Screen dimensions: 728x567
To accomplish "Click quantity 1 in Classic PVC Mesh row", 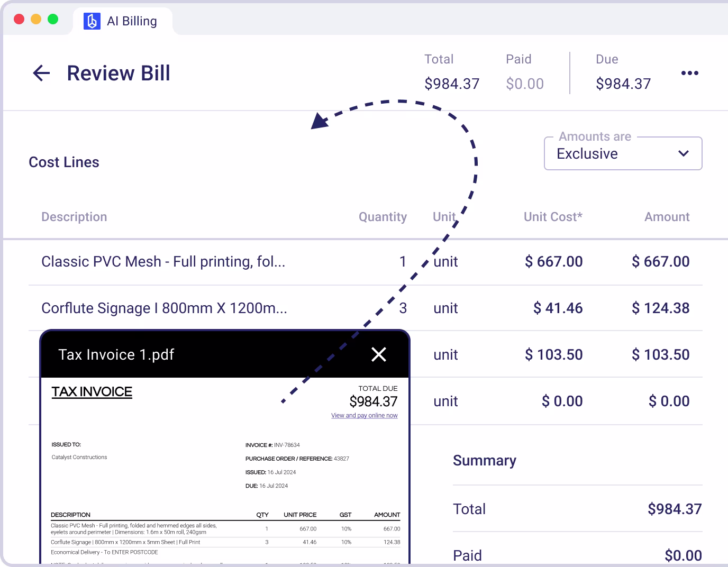I will pos(403,262).
